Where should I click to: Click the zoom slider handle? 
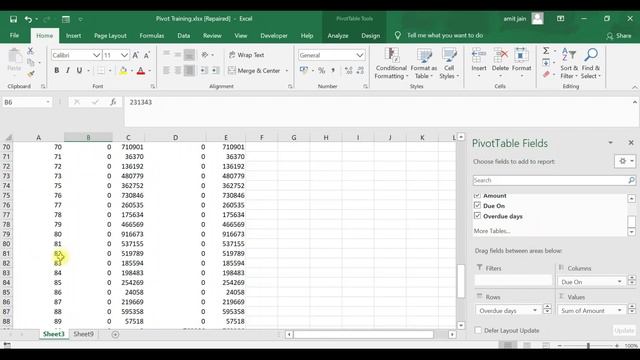(x=588, y=346)
